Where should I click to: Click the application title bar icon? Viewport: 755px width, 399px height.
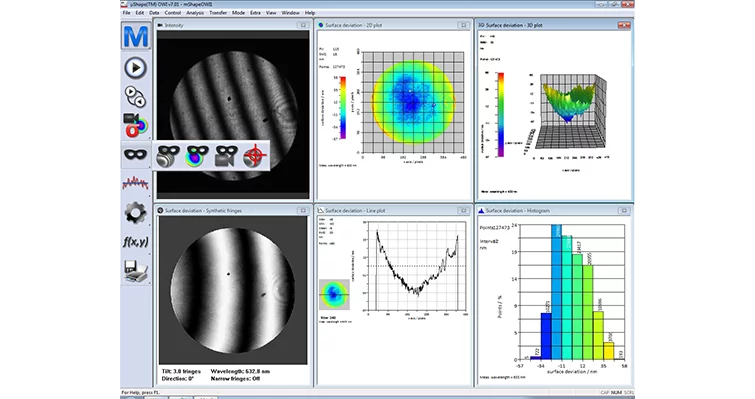coord(124,4)
